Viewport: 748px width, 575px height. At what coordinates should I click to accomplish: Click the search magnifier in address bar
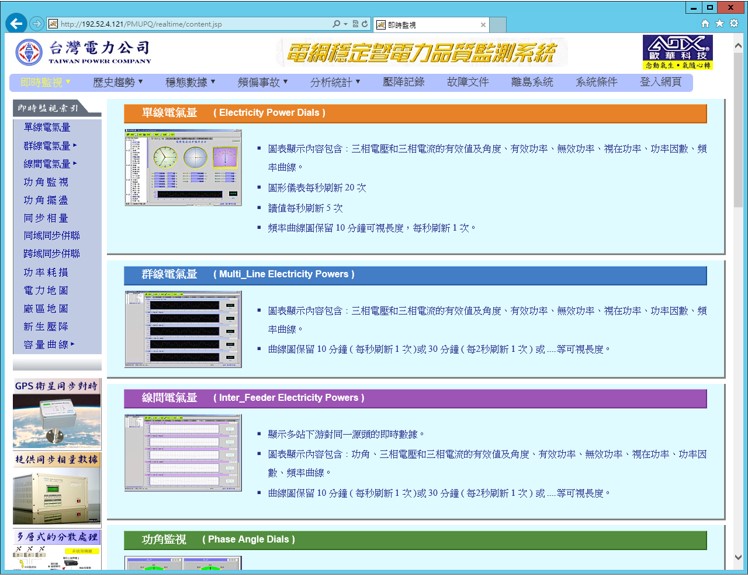click(x=336, y=23)
